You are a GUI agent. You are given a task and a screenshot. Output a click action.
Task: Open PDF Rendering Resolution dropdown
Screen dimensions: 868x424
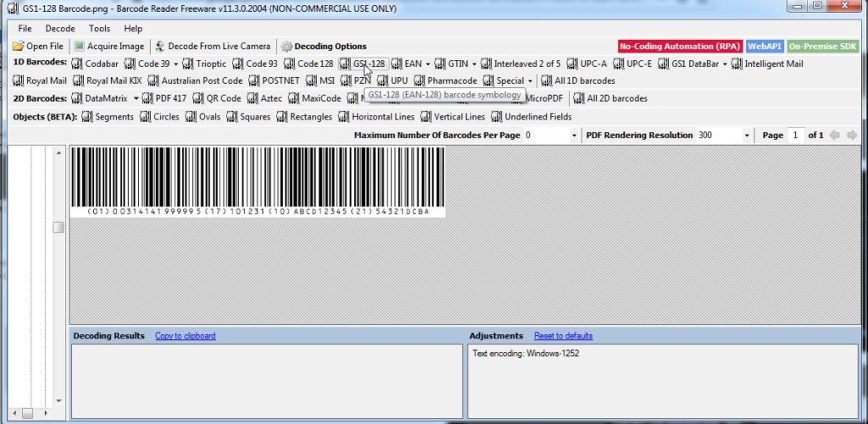click(x=747, y=136)
